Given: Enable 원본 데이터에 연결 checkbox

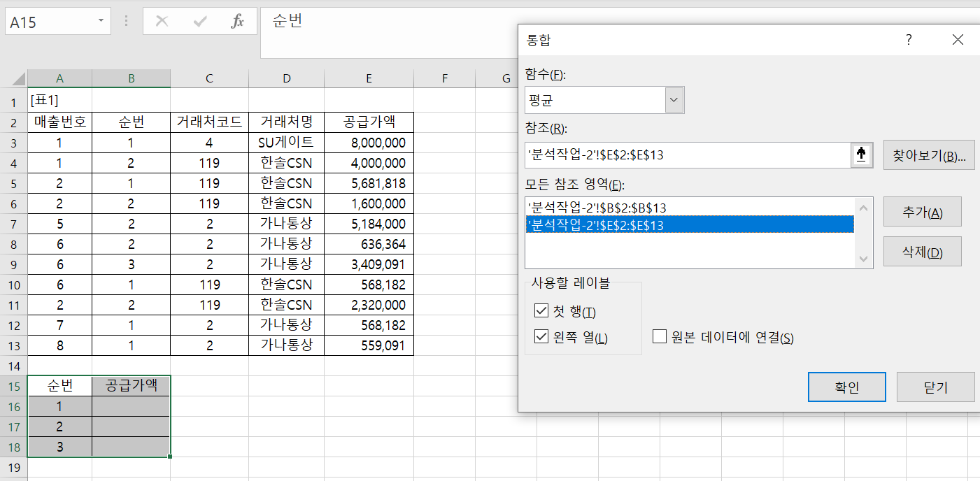Looking at the screenshot, I should pyautogui.click(x=659, y=337).
